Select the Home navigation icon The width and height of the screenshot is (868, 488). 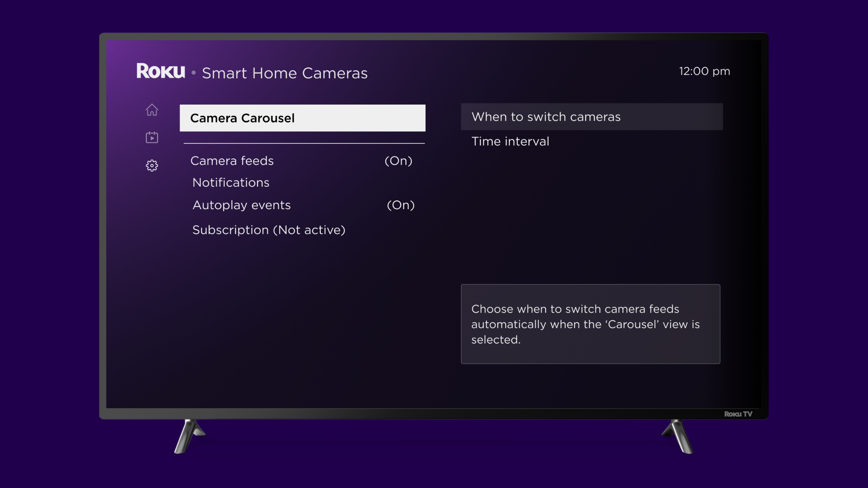pos(152,109)
